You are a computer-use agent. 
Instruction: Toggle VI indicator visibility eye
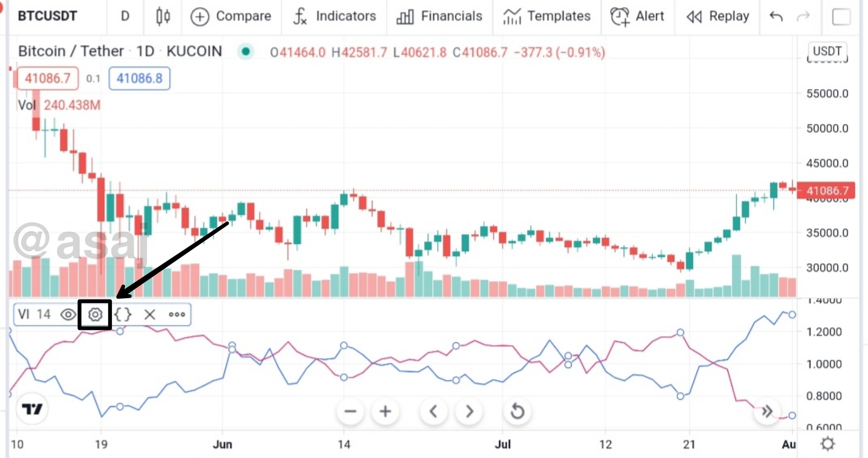pyautogui.click(x=68, y=314)
